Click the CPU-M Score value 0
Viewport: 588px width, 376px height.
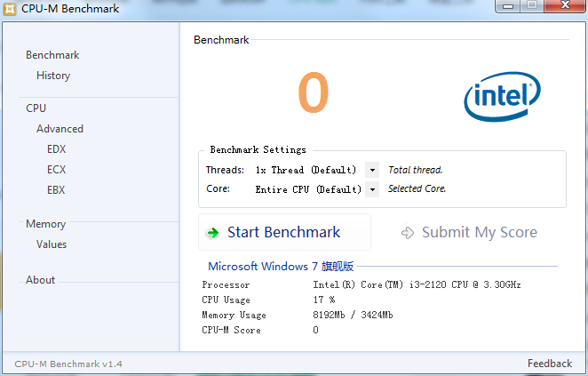point(315,330)
